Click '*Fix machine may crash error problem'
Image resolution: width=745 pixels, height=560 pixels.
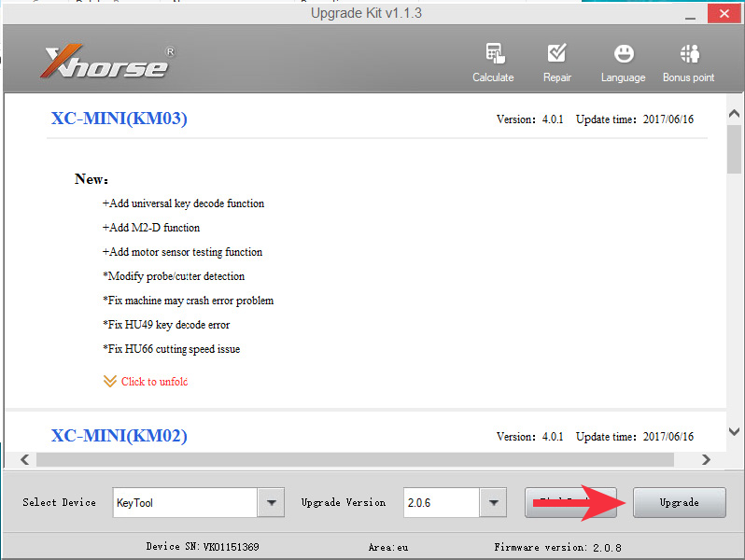tap(189, 301)
